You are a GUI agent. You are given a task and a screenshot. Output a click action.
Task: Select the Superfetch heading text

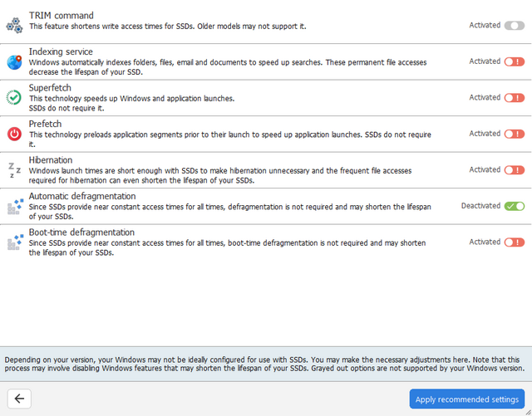point(50,88)
